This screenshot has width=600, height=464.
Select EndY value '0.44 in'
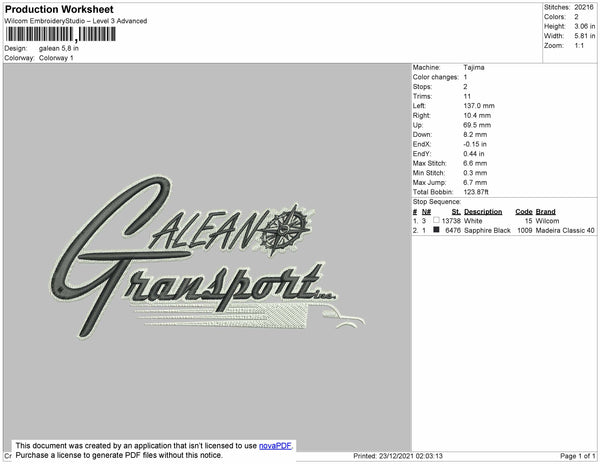[x=473, y=154]
